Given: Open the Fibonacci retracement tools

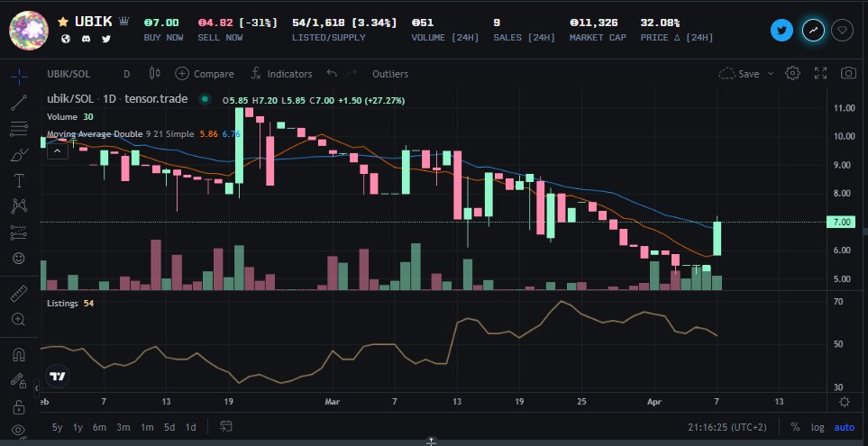Looking at the screenshot, I should click(19, 129).
